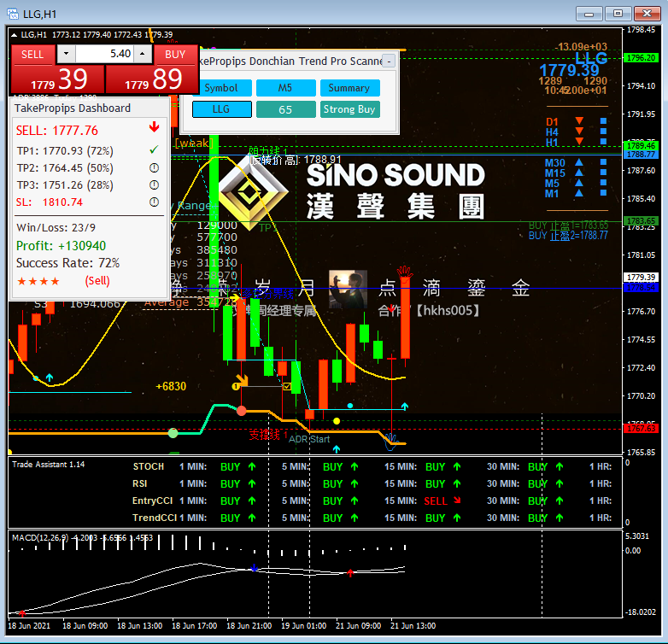This screenshot has height=644, width=668.
Task: Click the Symbol header in scanner
Action: pos(221,88)
